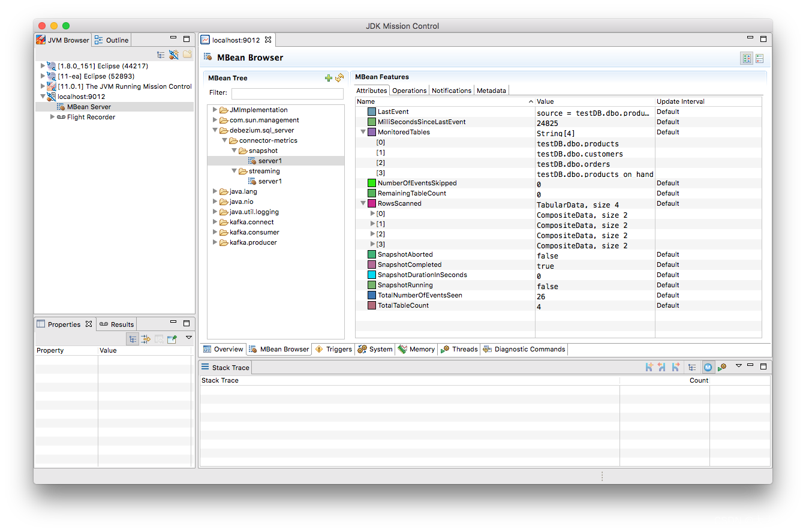Screen dimensions: 806x532
Task: Switch to the Overview bottom tab
Action: pos(223,349)
